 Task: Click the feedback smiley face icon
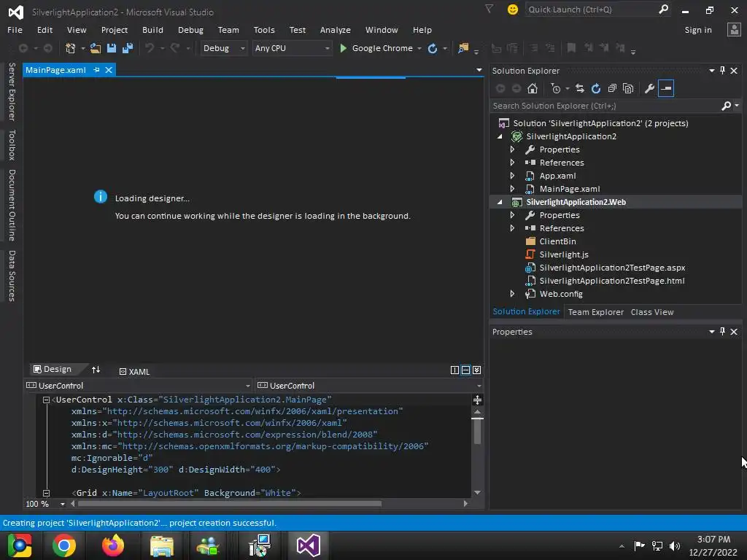click(513, 9)
